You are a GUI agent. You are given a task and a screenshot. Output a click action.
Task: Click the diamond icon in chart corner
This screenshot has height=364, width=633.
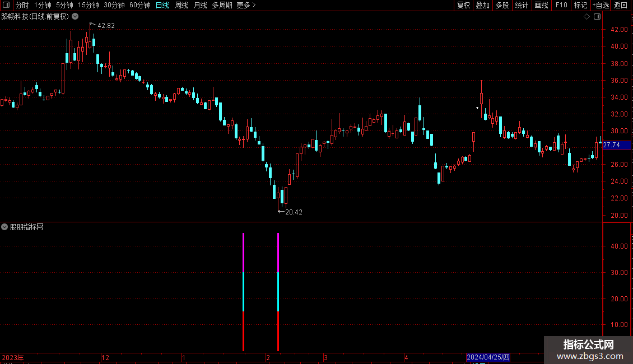[587, 16]
